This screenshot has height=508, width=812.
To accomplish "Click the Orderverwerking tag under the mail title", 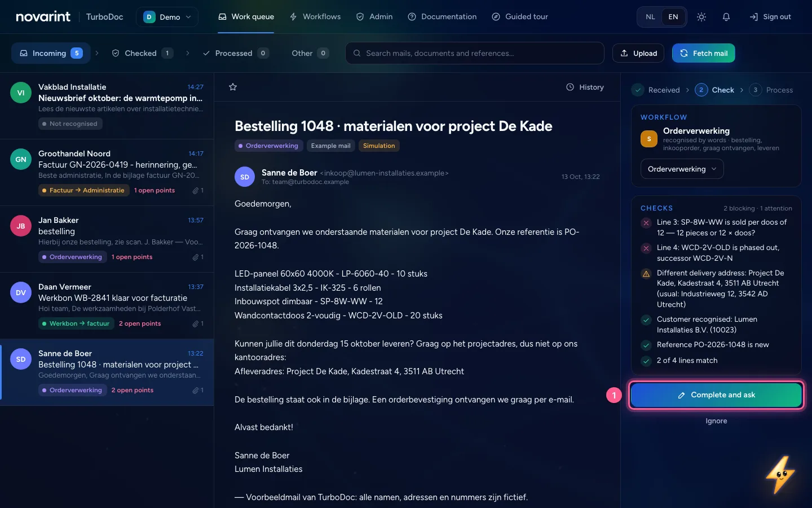I will pos(268,146).
